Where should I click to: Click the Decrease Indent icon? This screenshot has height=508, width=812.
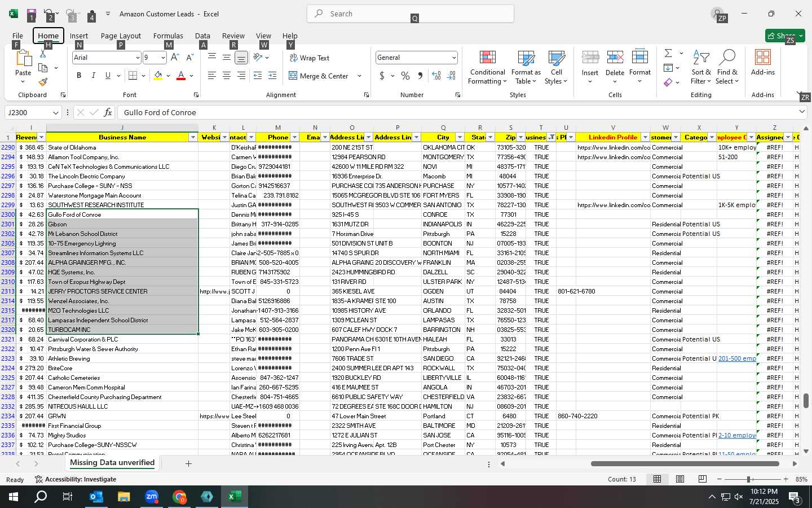point(258,76)
